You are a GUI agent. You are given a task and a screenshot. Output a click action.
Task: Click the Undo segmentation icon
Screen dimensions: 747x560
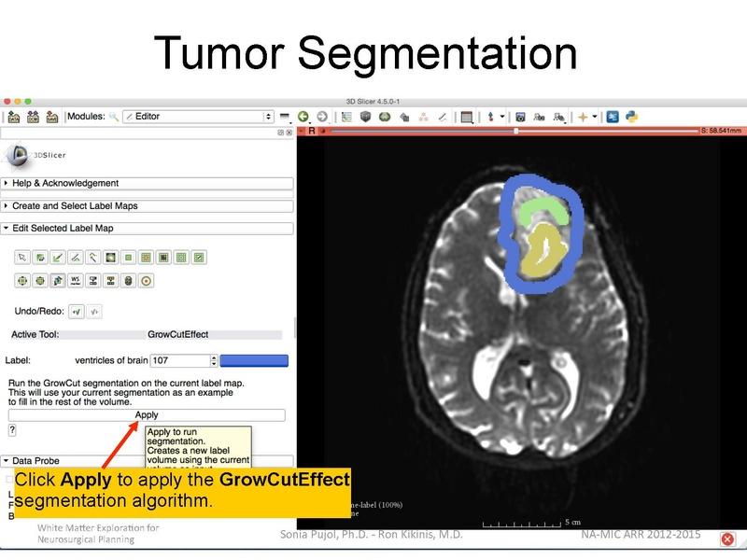[x=78, y=309]
